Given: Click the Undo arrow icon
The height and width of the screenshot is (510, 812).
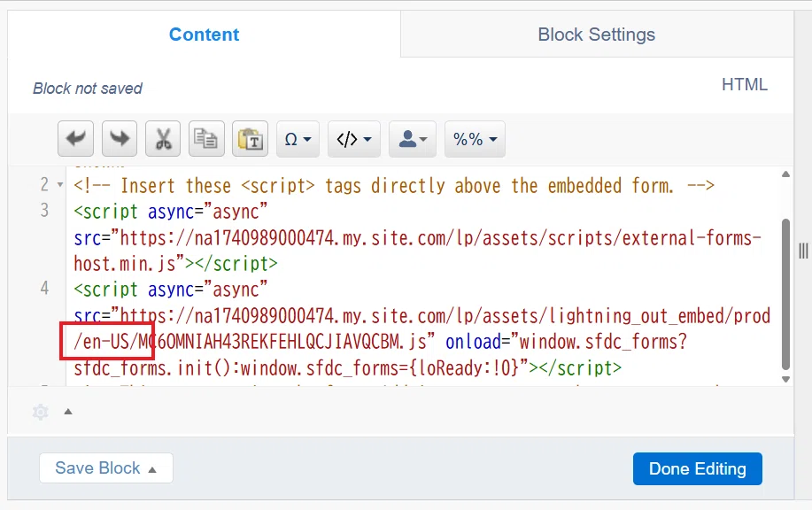Looking at the screenshot, I should click(x=75, y=139).
